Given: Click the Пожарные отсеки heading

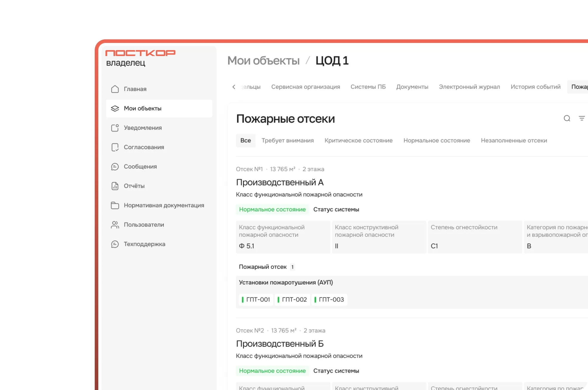Looking at the screenshot, I should 285,119.
